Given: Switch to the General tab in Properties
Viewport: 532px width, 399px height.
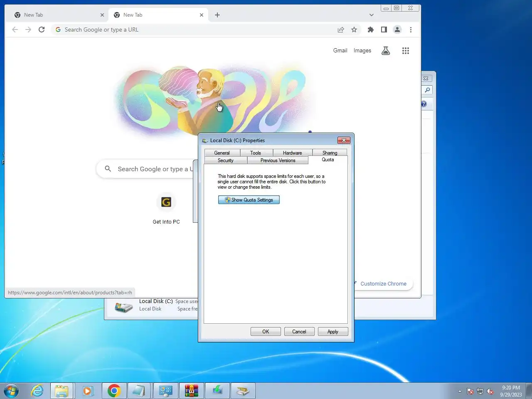Looking at the screenshot, I should point(222,153).
